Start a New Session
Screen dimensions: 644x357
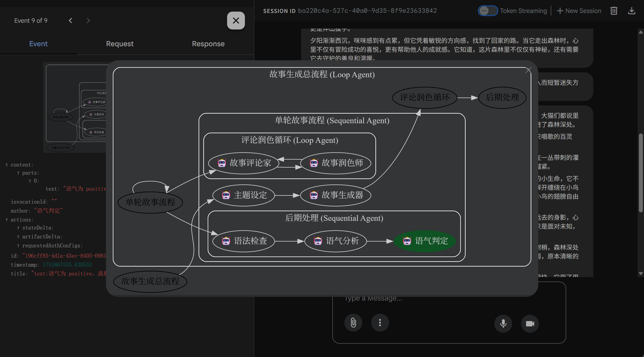(x=579, y=11)
